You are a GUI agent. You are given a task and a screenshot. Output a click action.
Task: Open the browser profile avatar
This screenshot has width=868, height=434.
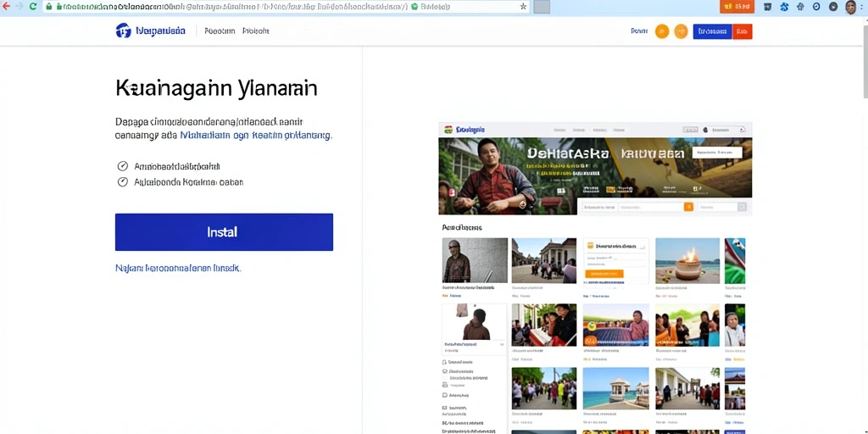click(x=851, y=7)
